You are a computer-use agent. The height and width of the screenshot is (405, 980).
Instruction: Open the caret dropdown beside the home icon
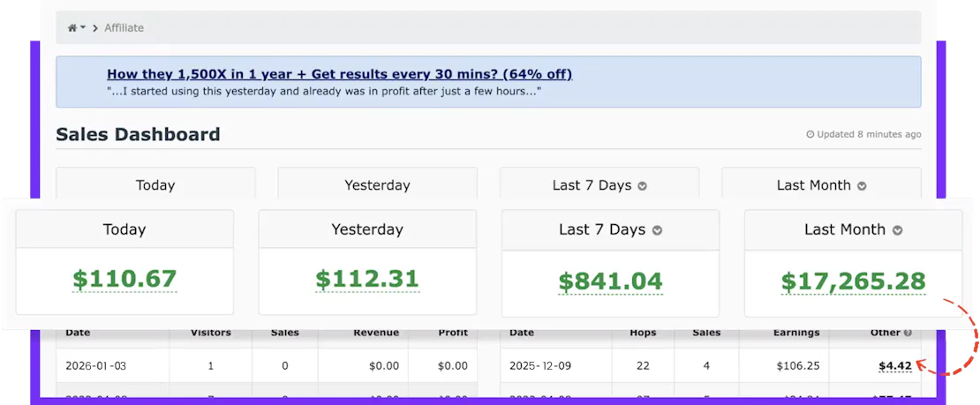pyautogui.click(x=83, y=28)
